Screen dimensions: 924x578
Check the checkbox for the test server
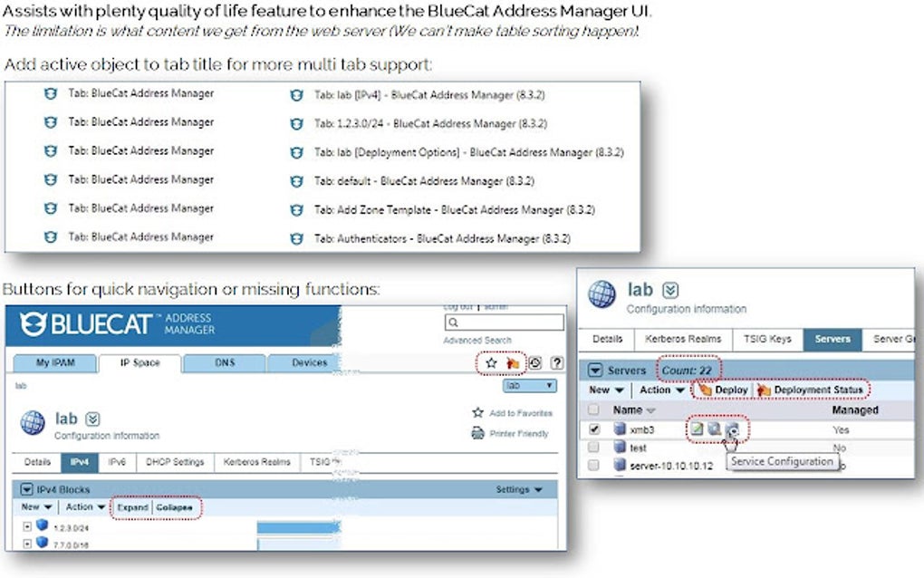(592, 446)
